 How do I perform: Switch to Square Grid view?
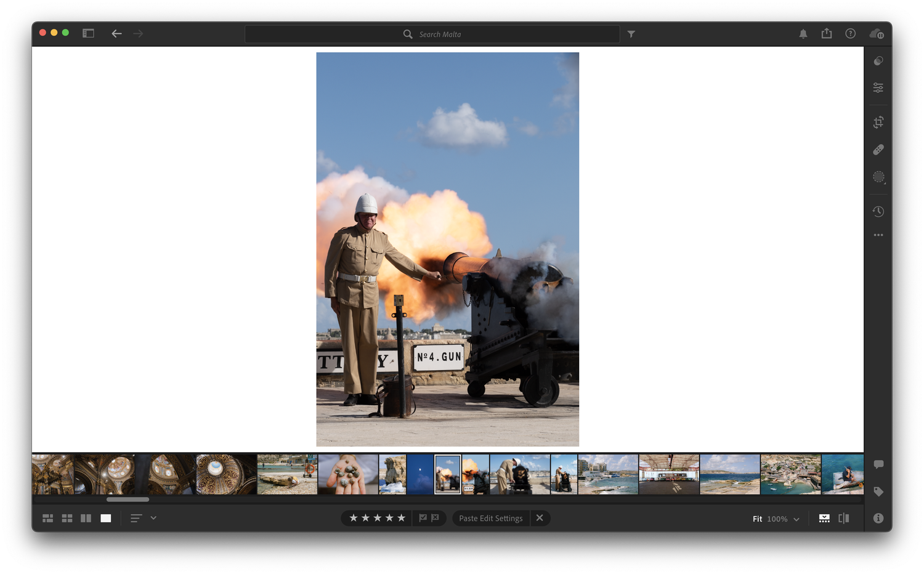[x=67, y=519]
